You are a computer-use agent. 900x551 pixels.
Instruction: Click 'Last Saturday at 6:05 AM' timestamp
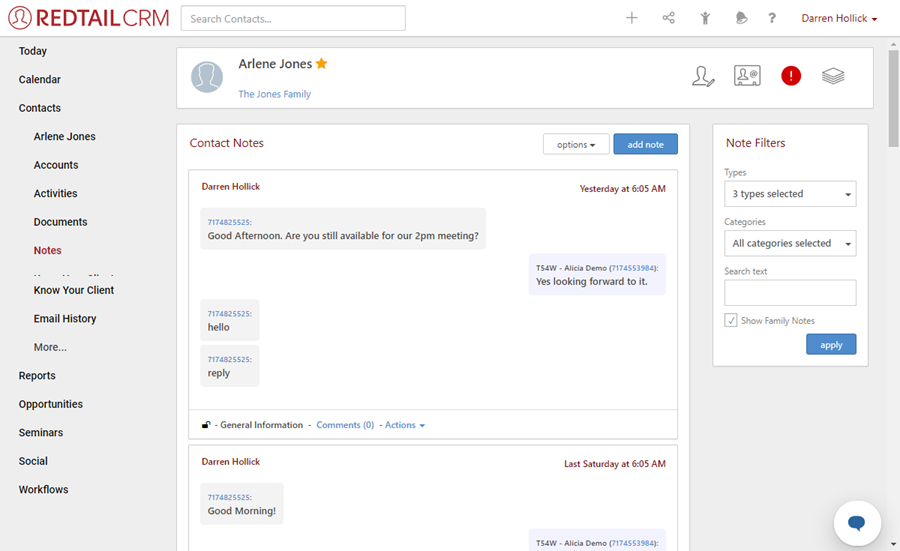click(615, 464)
